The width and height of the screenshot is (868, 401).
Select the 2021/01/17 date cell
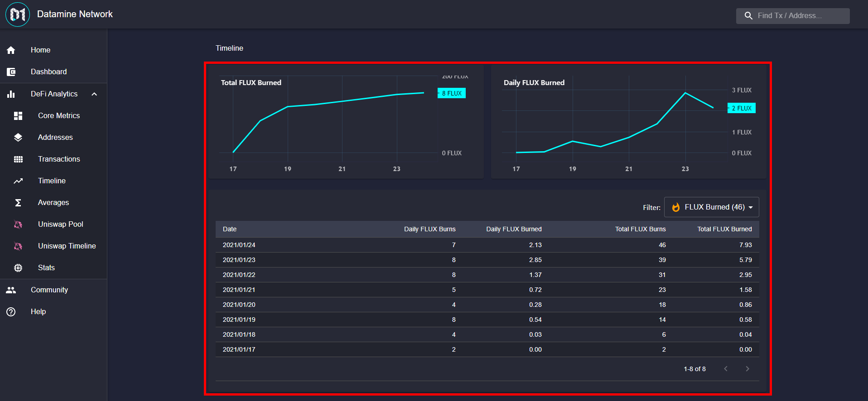pos(239,350)
